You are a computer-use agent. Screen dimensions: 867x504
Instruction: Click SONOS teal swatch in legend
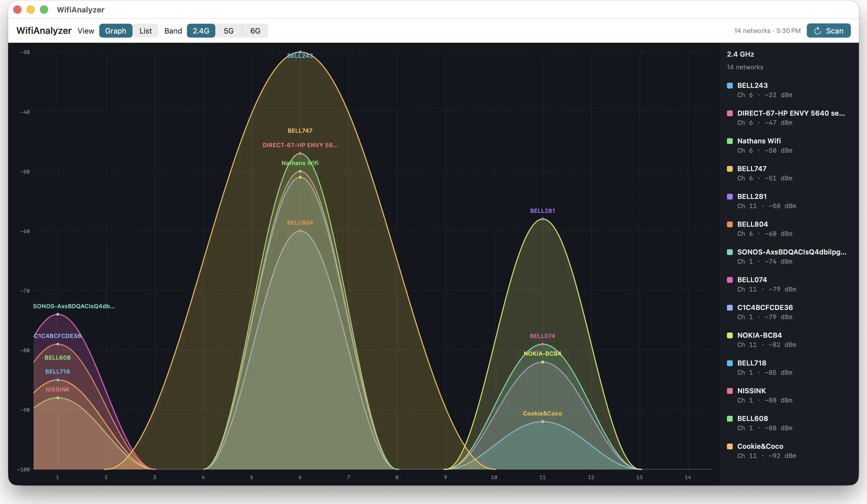(729, 252)
